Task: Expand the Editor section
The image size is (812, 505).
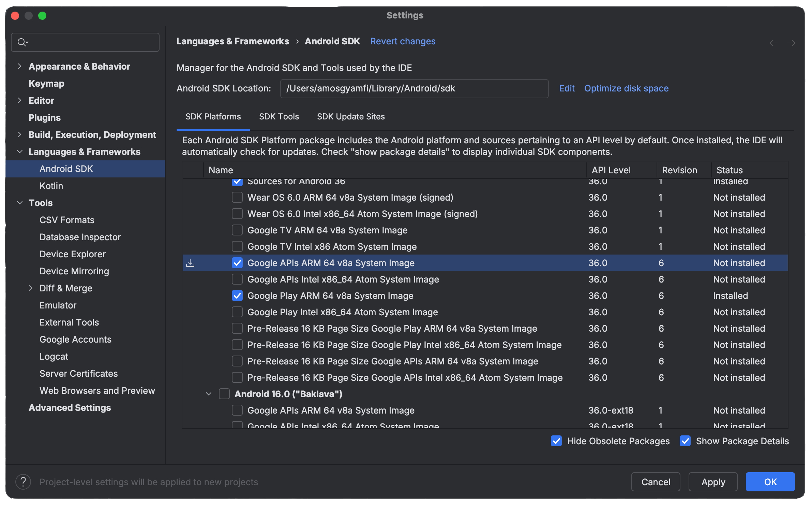Action: (x=20, y=100)
